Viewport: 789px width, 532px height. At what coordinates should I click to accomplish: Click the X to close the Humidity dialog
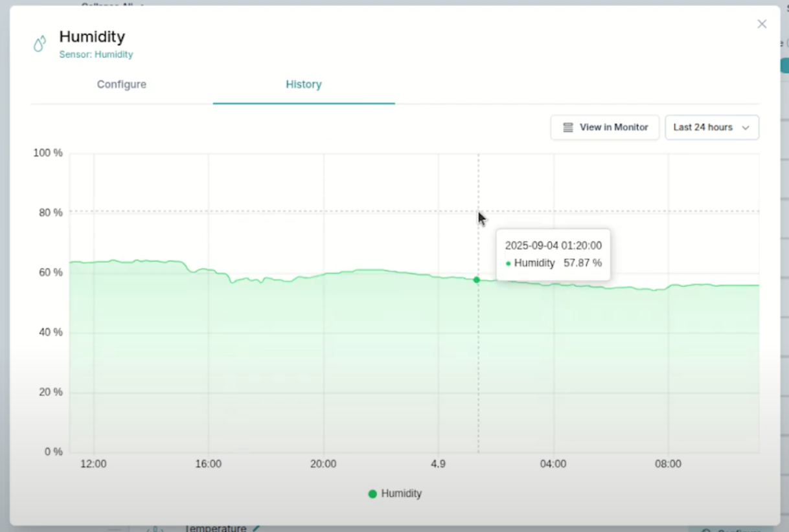[x=762, y=24]
